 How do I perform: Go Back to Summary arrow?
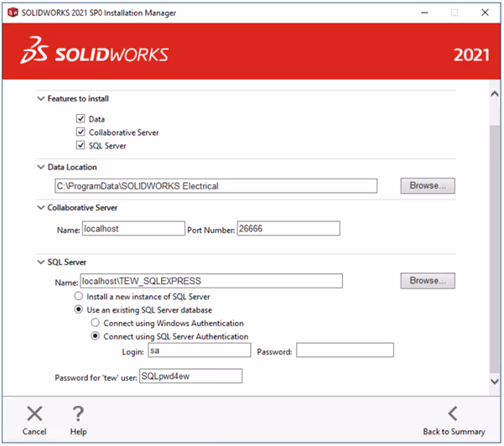click(x=453, y=413)
